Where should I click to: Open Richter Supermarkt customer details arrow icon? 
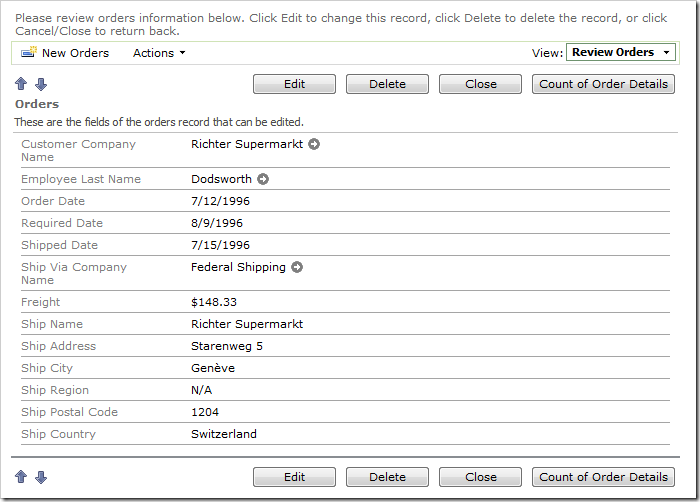click(x=314, y=144)
